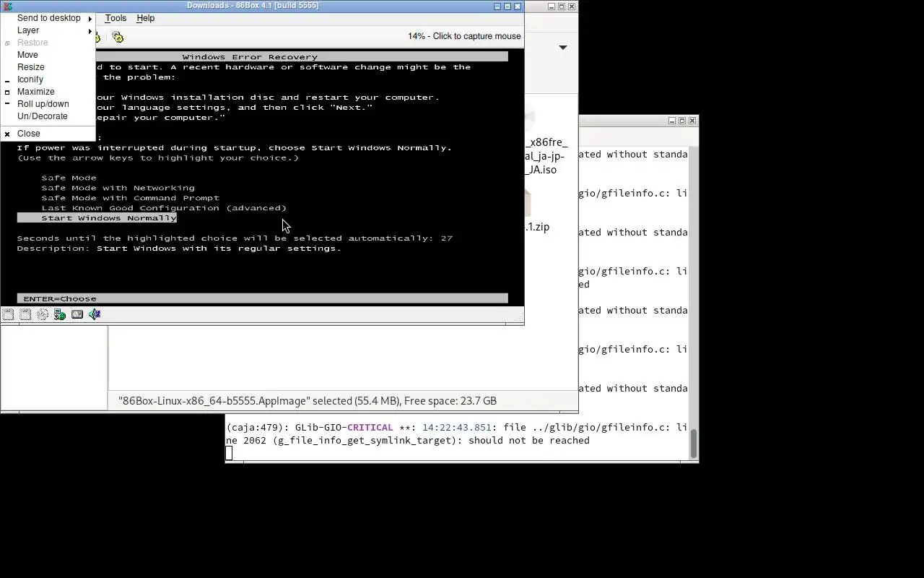
Task: Open the Layer submenu
Action: pyautogui.click(x=48, y=30)
